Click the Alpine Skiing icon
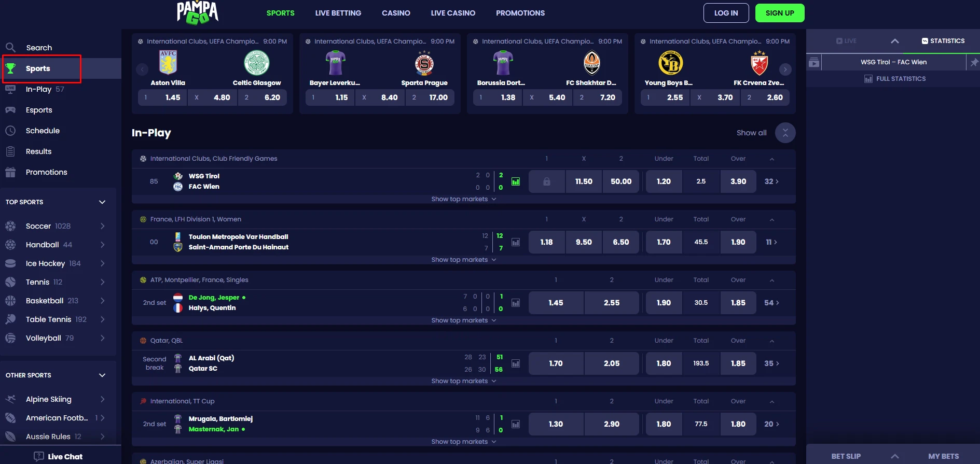The height and width of the screenshot is (464, 980). pyautogui.click(x=10, y=399)
